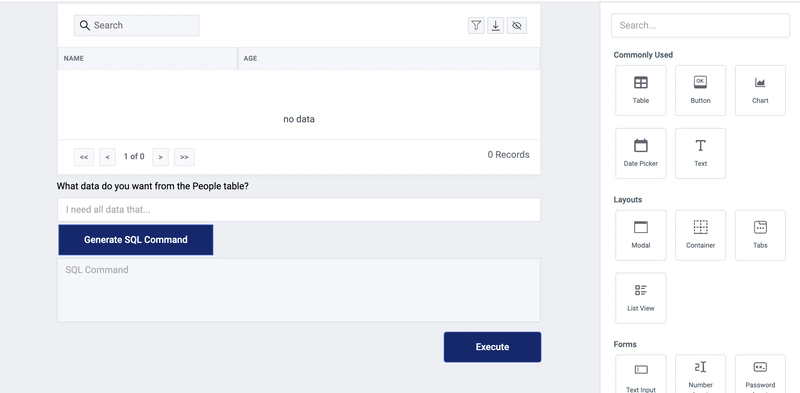800x393 pixels.
Task: Focus the table Search field
Action: click(136, 26)
